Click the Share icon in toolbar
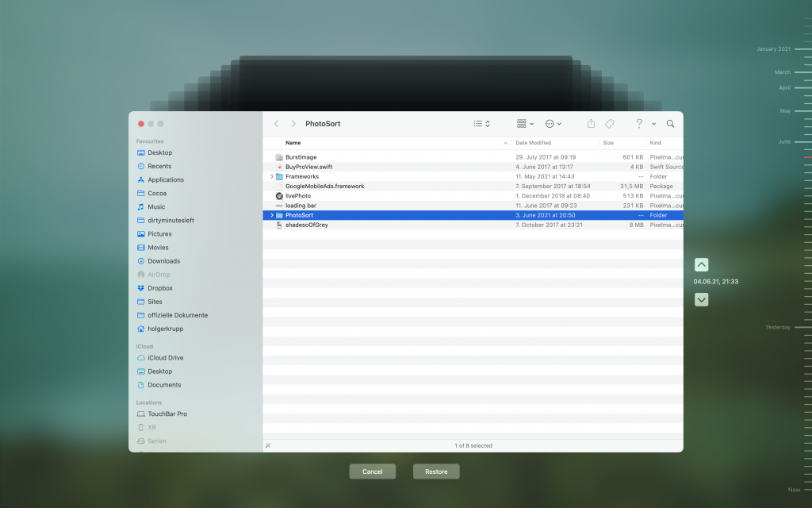Image resolution: width=812 pixels, height=508 pixels. pos(591,124)
